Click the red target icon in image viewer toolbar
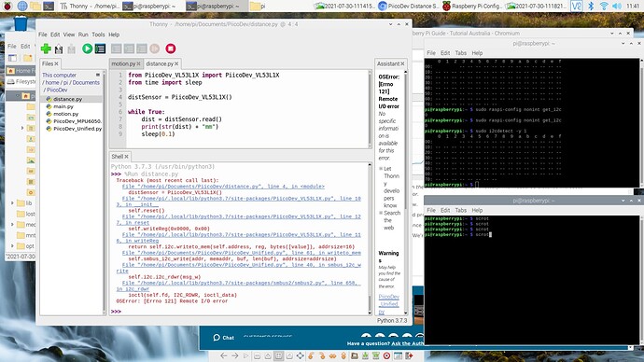The height and width of the screenshot is (362, 644). coord(386,355)
